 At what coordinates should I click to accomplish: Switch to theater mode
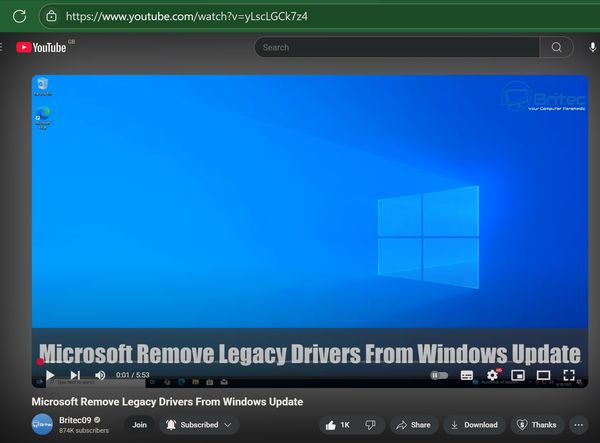(544, 375)
